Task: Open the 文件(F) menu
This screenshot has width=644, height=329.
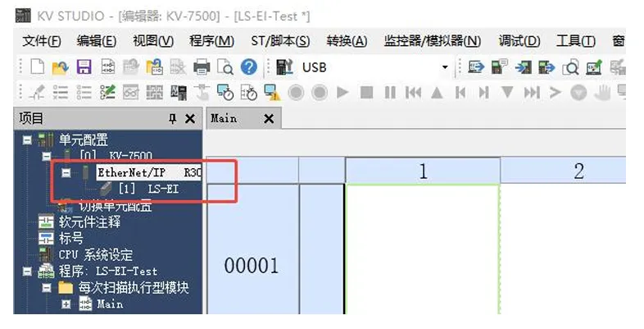Action: coord(42,41)
